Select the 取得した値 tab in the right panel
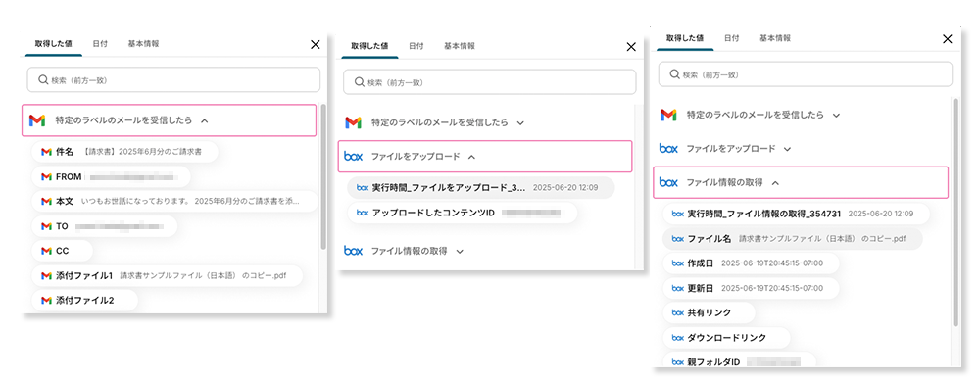 pyautogui.click(x=685, y=38)
